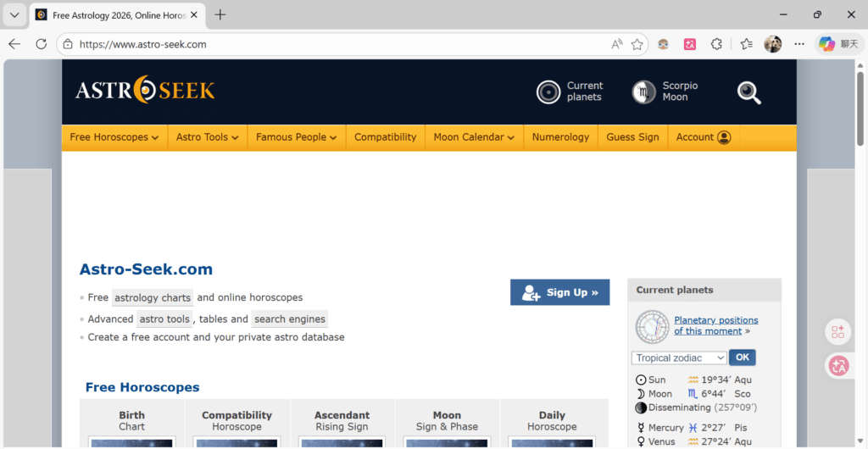Viewport: 868px width, 449px height.
Task: Open the Tropical zodiac dropdown
Action: pyautogui.click(x=678, y=358)
